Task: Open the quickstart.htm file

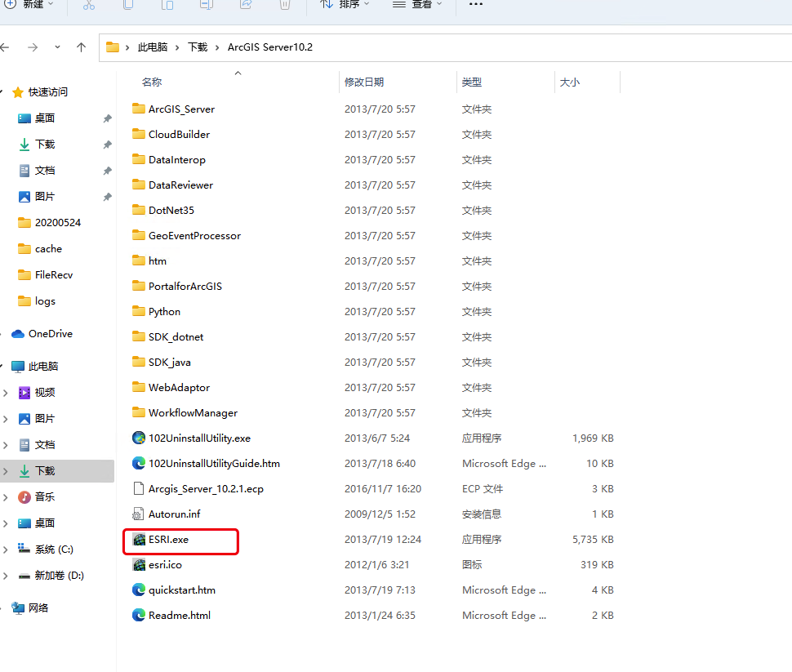Action: click(x=181, y=590)
